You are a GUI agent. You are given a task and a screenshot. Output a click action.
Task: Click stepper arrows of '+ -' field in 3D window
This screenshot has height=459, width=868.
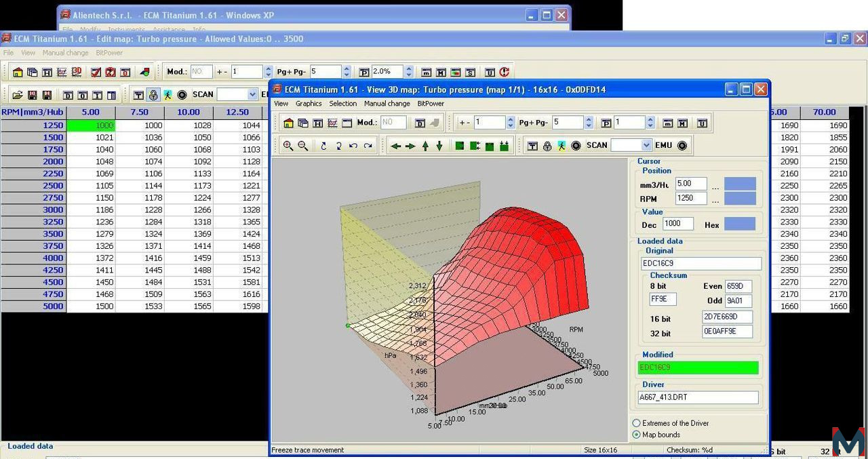[x=511, y=123]
